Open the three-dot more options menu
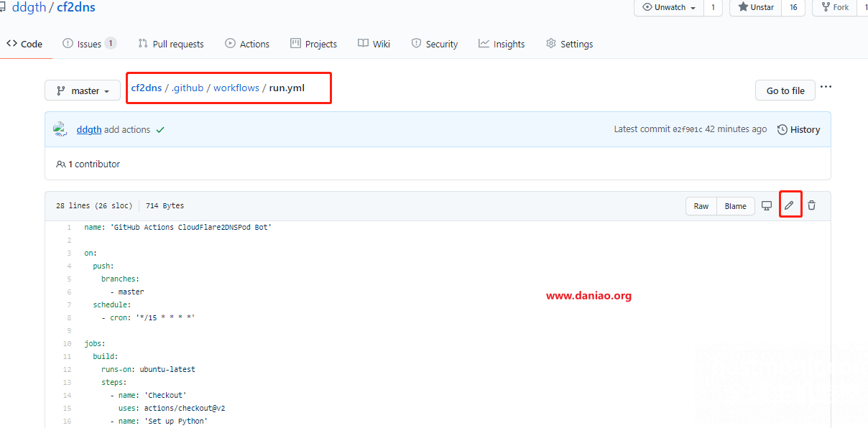Screen dimensions: 868x428 pyautogui.click(x=826, y=87)
